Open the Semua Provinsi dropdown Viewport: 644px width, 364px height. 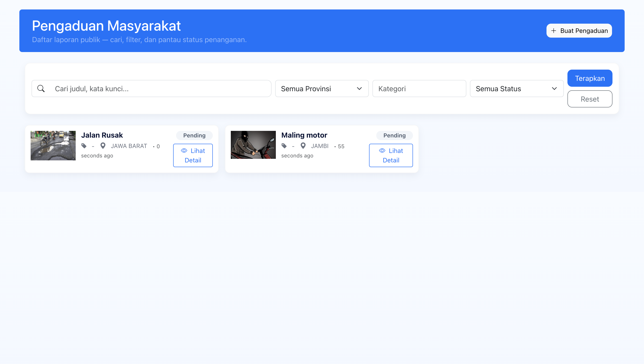click(322, 89)
